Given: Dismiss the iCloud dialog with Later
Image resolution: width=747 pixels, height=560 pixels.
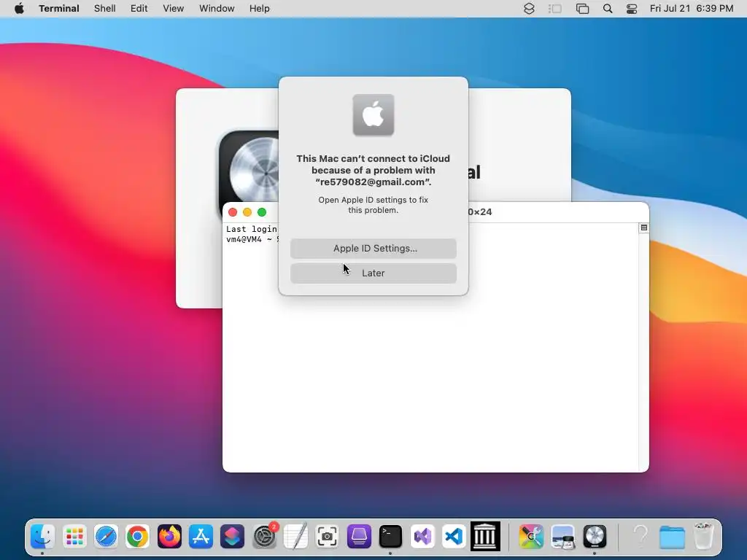Looking at the screenshot, I should [373, 273].
